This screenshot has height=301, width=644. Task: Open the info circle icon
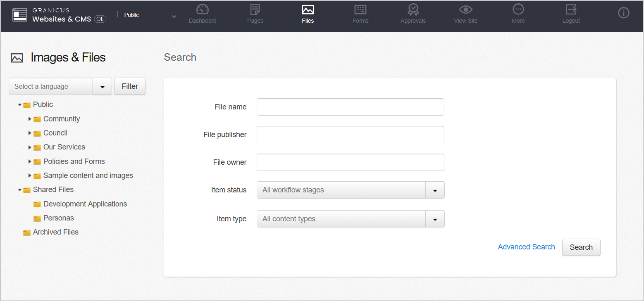coord(624,13)
